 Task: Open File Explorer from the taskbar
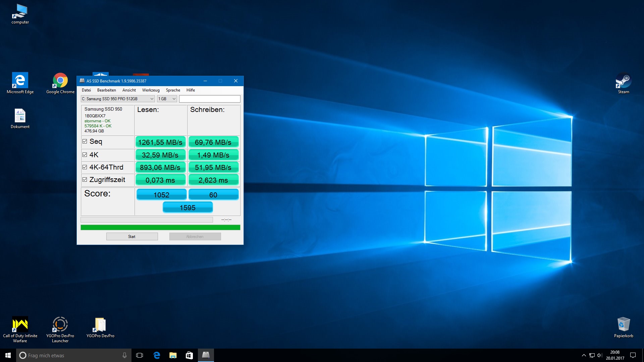pos(173,355)
